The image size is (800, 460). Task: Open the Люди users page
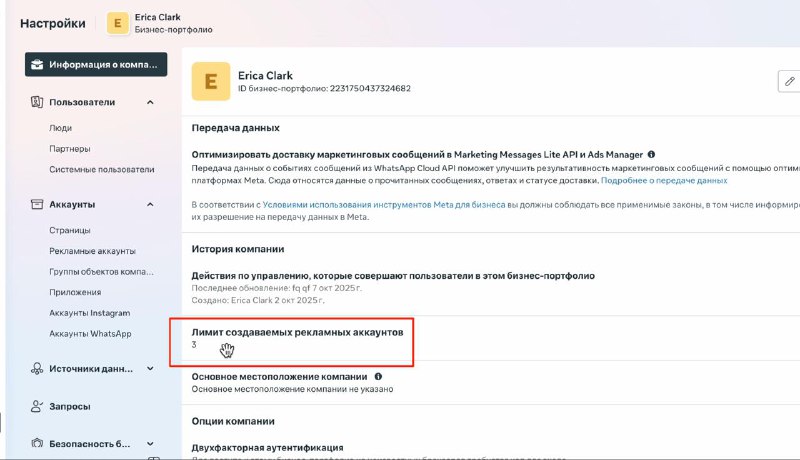tap(60, 128)
